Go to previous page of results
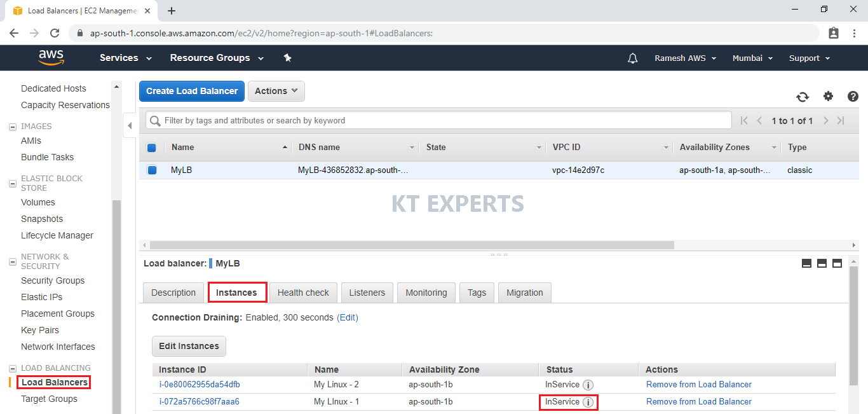Image resolution: width=868 pixels, height=414 pixels. point(759,121)
